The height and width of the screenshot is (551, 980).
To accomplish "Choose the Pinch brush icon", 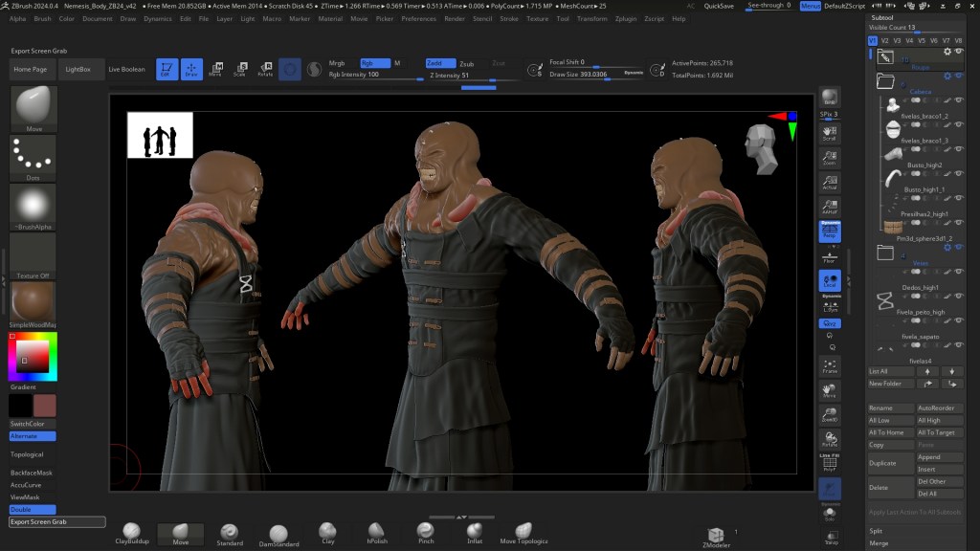I will 426,532.
